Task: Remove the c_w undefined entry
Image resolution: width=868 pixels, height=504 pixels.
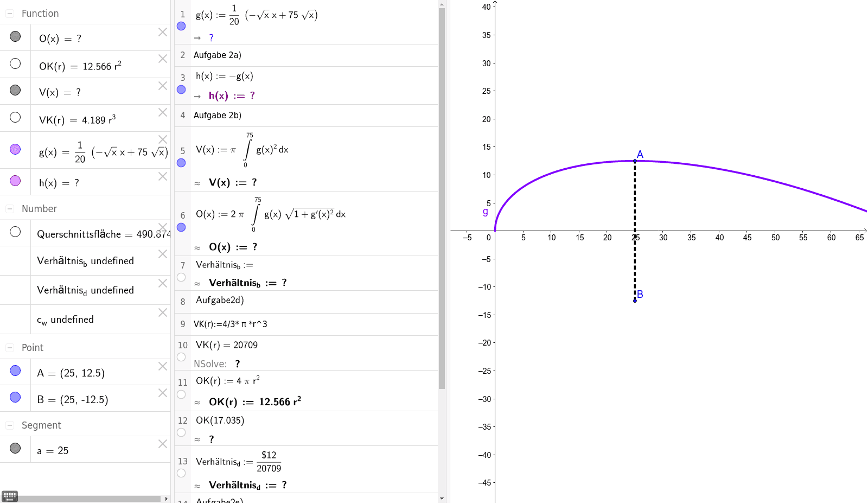Action: [x=162, y=312]
